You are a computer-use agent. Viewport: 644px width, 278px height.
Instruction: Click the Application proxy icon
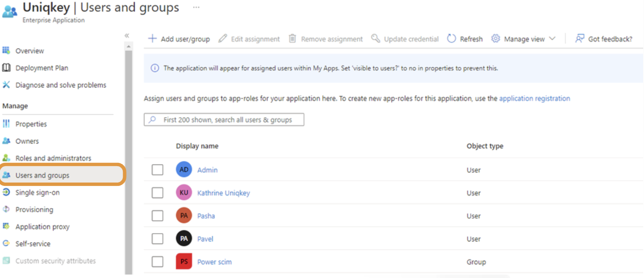click(6, 227)
